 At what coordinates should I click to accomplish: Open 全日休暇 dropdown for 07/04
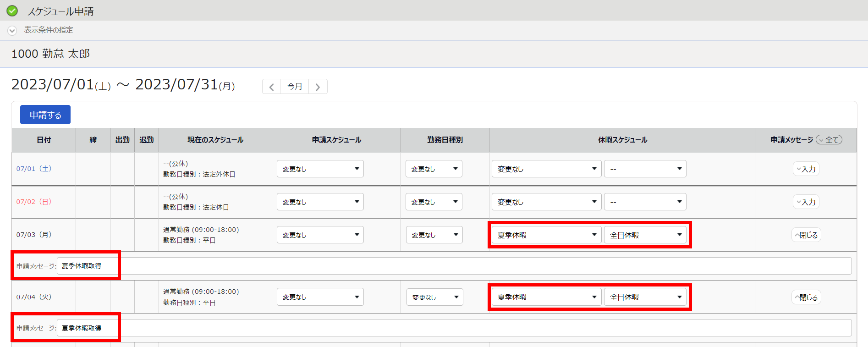pos(645,297)
